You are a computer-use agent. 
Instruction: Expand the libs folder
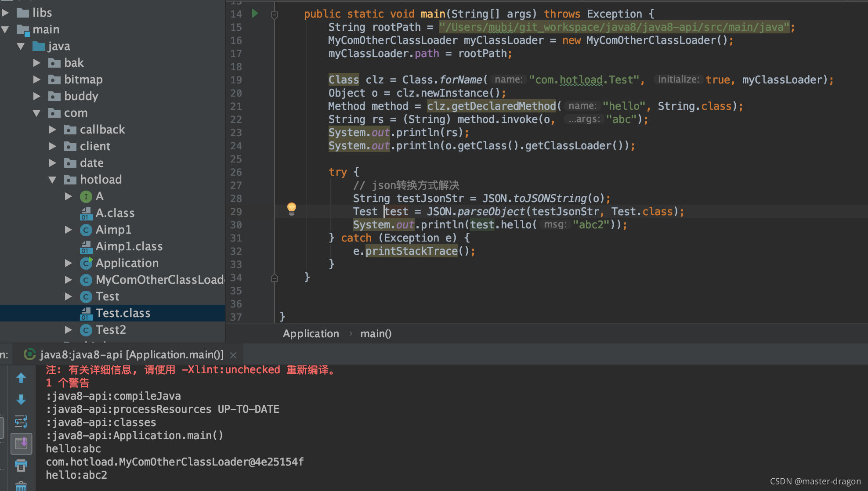tap(5, 13)
